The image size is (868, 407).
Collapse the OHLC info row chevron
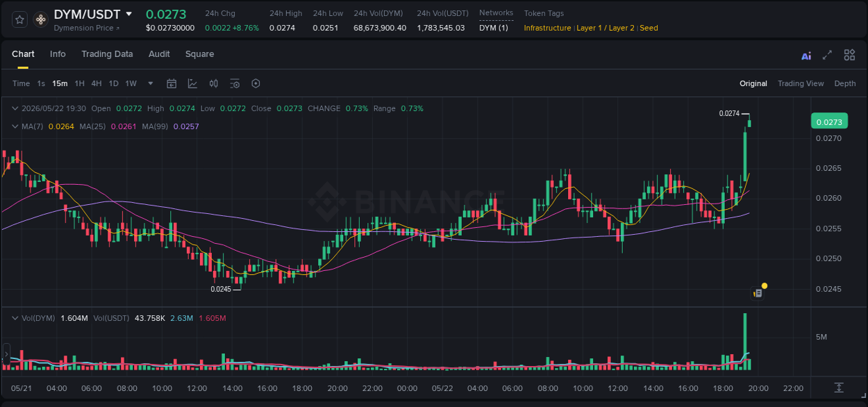(15, 108)
